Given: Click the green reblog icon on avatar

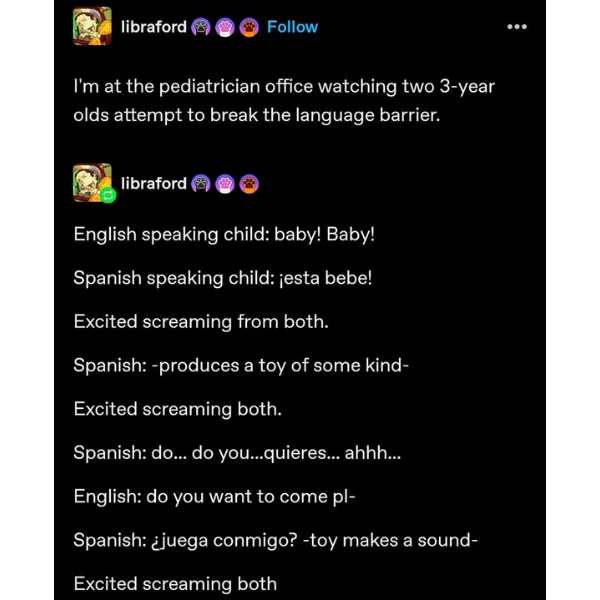Looking at the screenshot, I should click(x=108, y=195).
